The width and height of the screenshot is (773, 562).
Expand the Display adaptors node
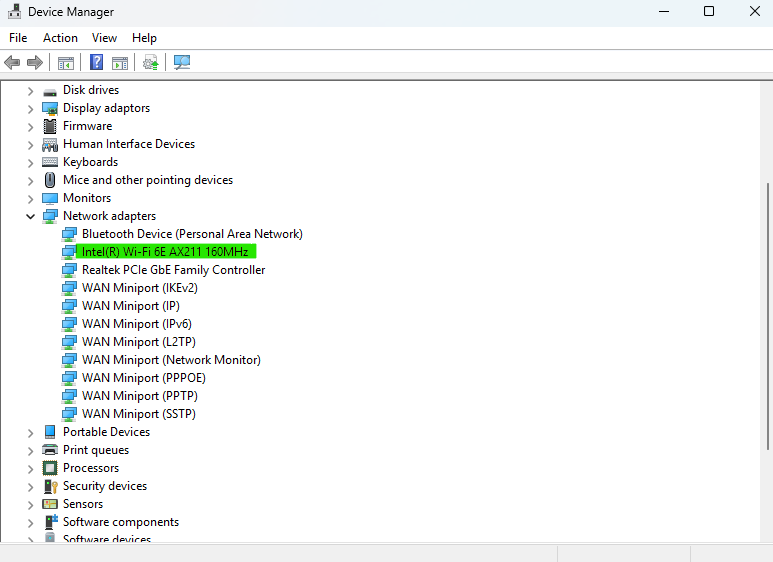31,109
